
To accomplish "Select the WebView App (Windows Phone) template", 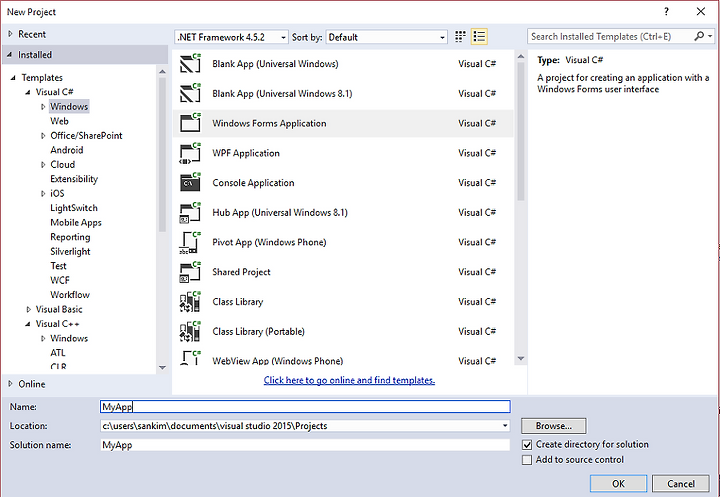I will pyautogui.click(x=343, y=361).
